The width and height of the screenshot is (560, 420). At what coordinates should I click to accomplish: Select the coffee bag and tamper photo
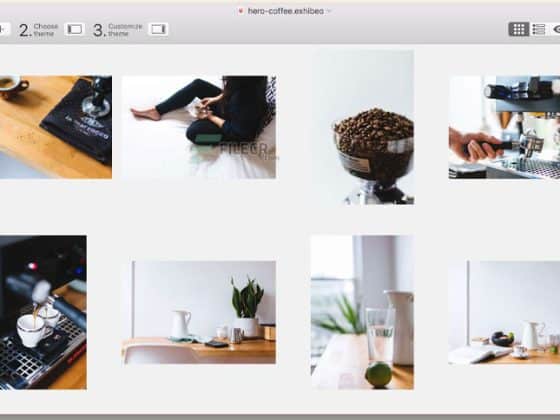(56, 127)
